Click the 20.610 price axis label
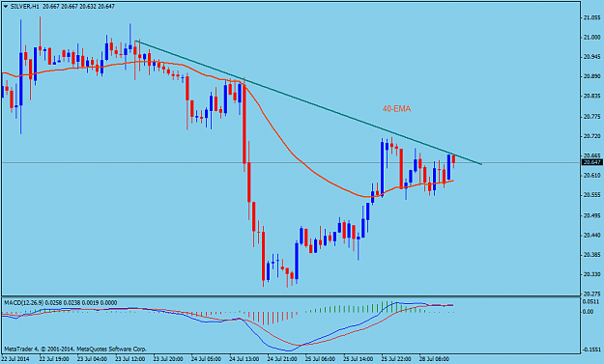The height and width of the screenshot is (364, 604). coord(591,176)
